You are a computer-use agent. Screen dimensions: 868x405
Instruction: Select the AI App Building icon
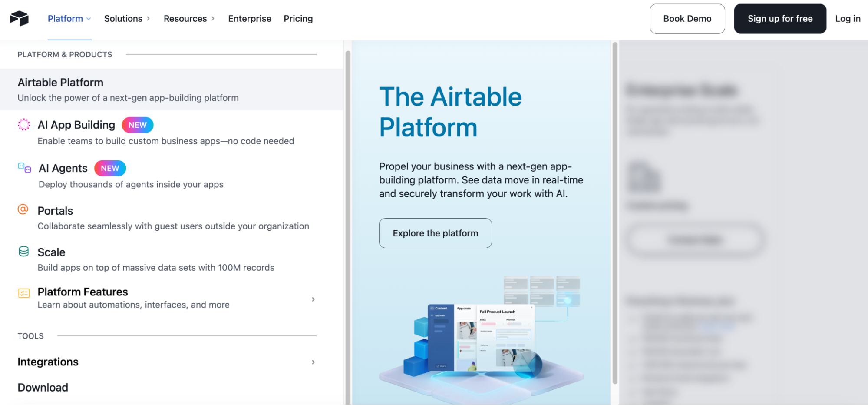[x=23, y=125]
